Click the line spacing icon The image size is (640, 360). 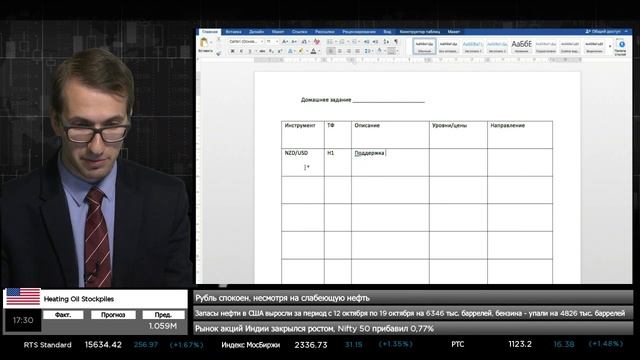pyautogui.click(x=367, y=51)
